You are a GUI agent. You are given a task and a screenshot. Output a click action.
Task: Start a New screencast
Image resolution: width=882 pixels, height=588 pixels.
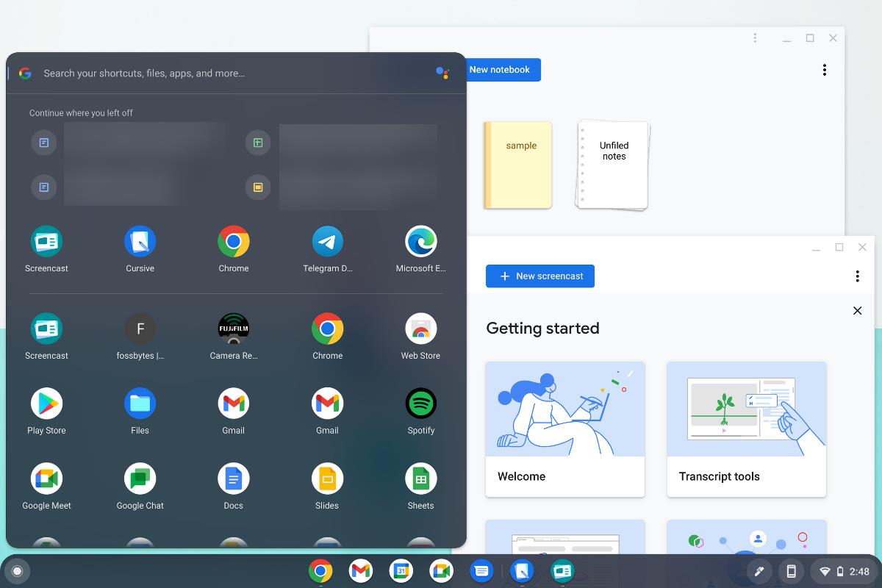539,276
